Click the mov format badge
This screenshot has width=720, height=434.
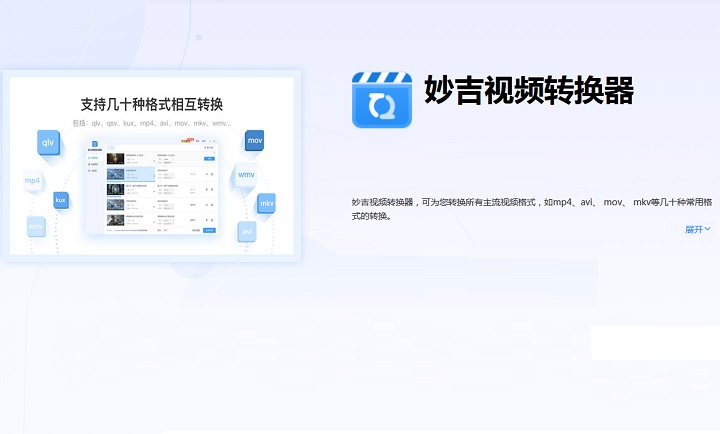tap(254, 141)
